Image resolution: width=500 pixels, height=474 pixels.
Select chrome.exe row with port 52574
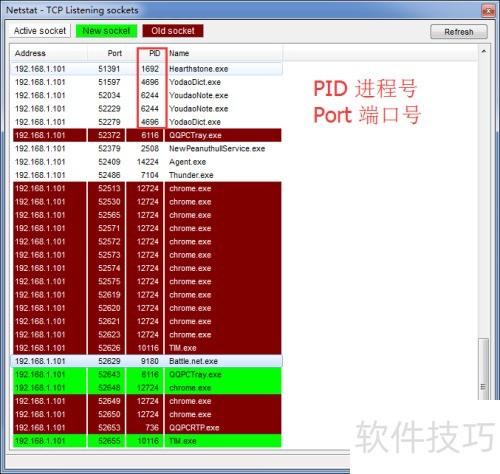coord(147,268)
